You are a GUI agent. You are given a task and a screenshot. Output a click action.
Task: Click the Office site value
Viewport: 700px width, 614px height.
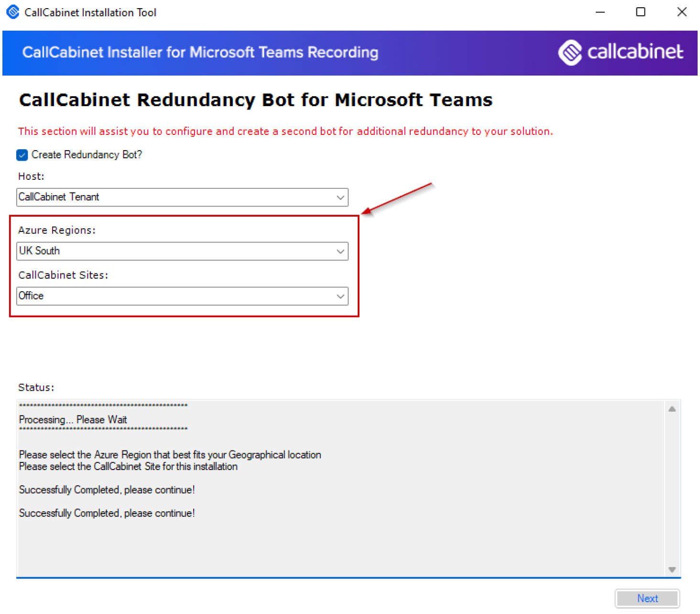31,296
